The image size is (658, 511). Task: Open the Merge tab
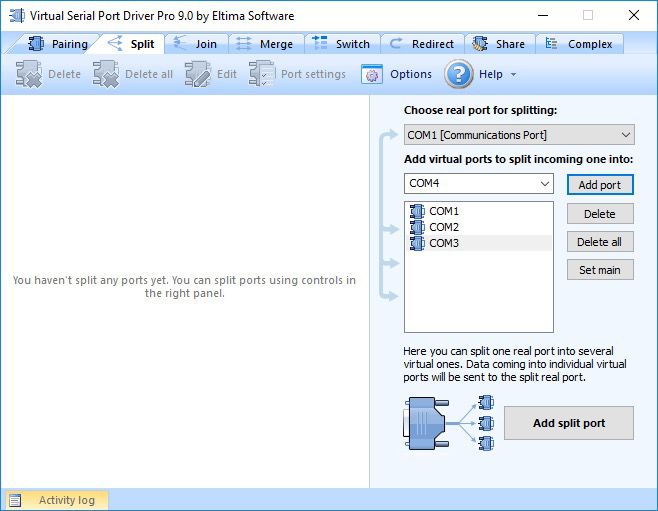265,44
